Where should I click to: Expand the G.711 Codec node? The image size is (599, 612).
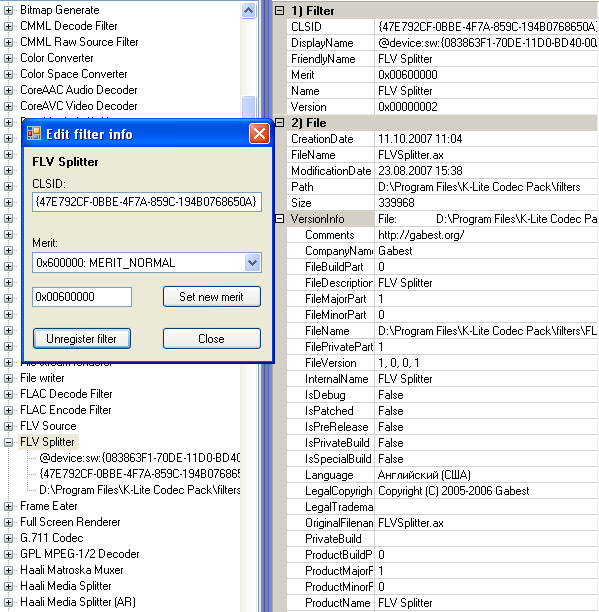[x=8, y=538]
